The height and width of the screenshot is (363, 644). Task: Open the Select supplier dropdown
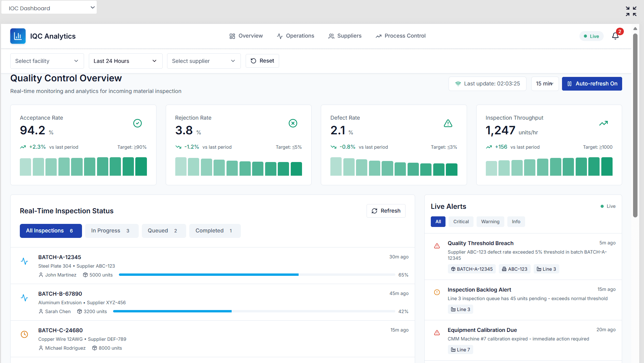(204, 61)
